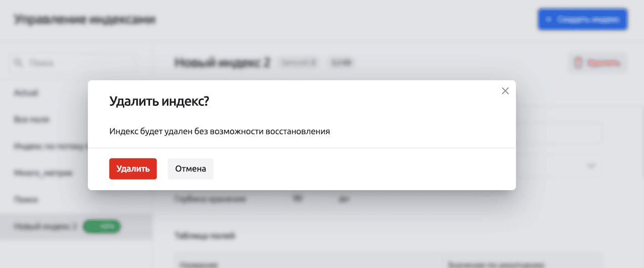
Task: Expand blurred dropdown chevron right of dialog
Action: (590, 165)
